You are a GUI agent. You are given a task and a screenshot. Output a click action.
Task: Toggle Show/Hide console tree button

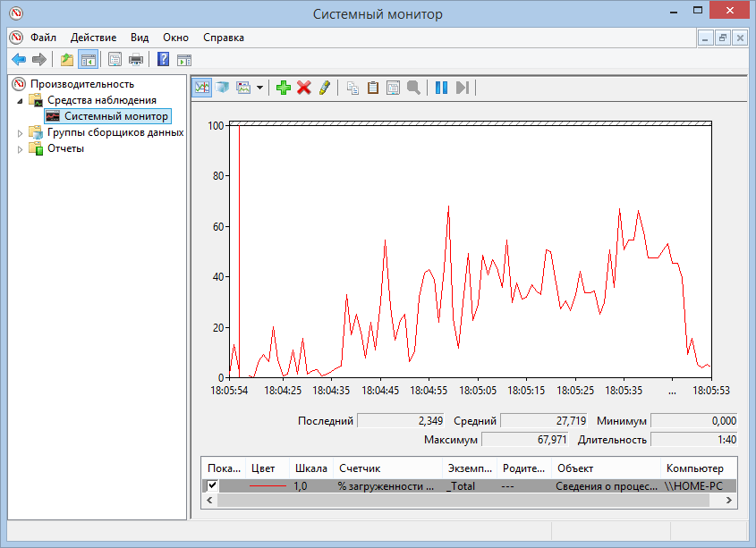pos(88,60)
